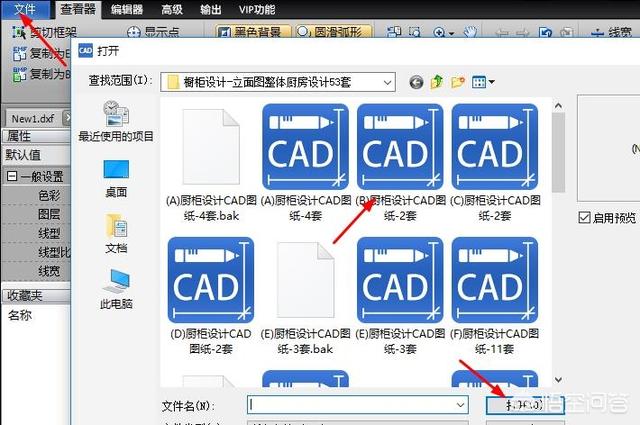
Task: Expand the 查找范围 folder dropdown
Action: pyautogui.click(x=385, y=81)
